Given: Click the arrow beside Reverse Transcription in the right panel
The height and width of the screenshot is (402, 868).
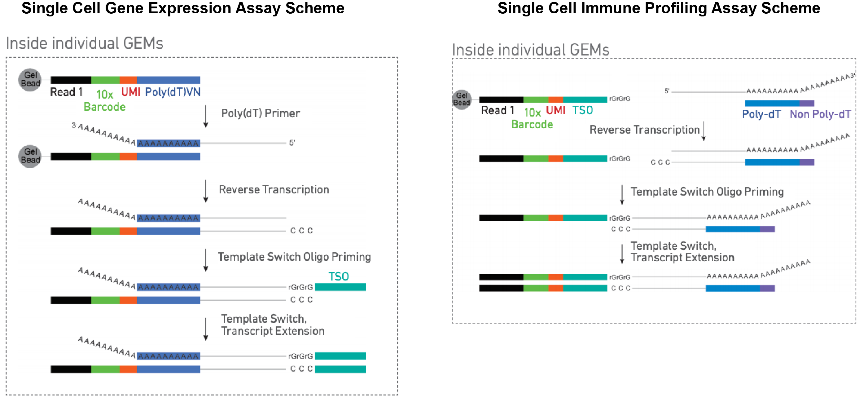Looking at the screenshot, I should click(704, 131).
